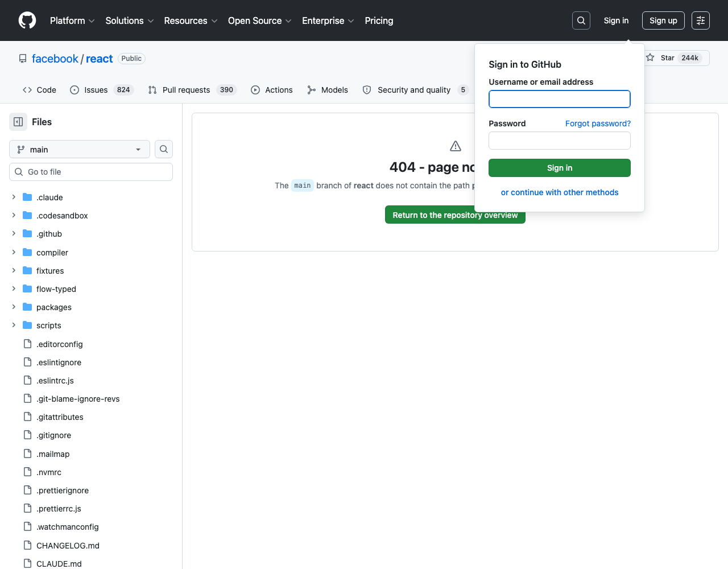This screenshot has height=569, width=728.
Task: Click the fixtures folder icon
Action: pos(27,270)
